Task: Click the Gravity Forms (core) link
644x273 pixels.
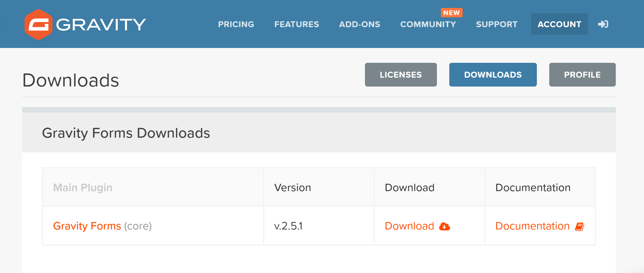Action: (x=102, y=226)
